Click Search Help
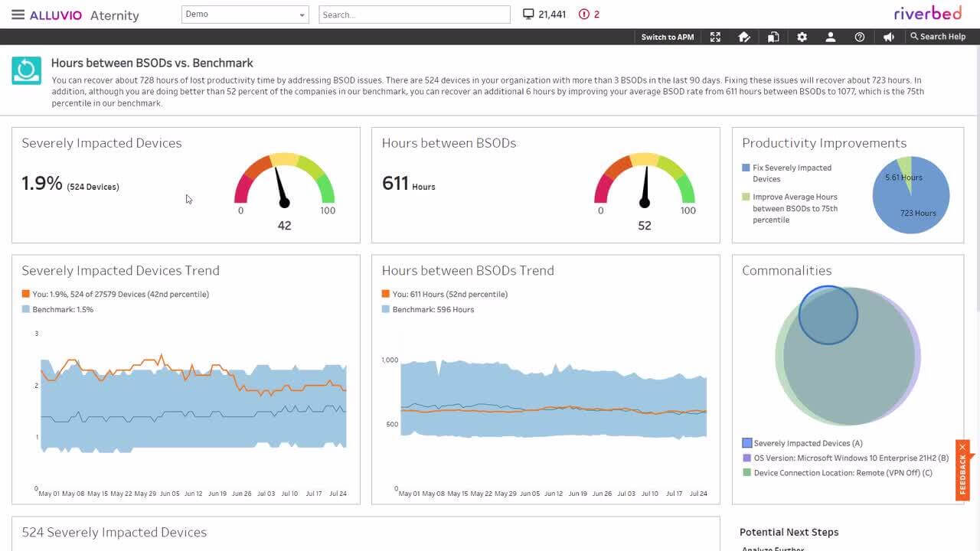The width and height of the screenshot is (980, 551). pos(938,37)
